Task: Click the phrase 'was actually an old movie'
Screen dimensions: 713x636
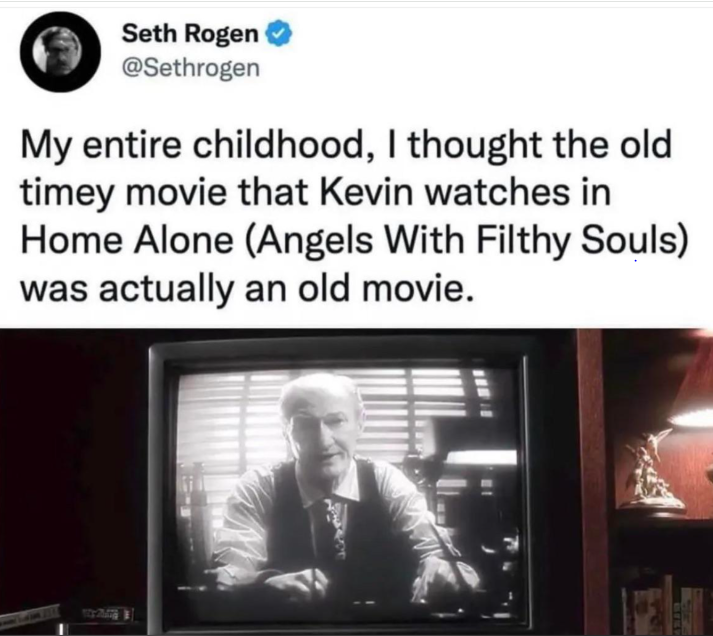Action: 247,289
